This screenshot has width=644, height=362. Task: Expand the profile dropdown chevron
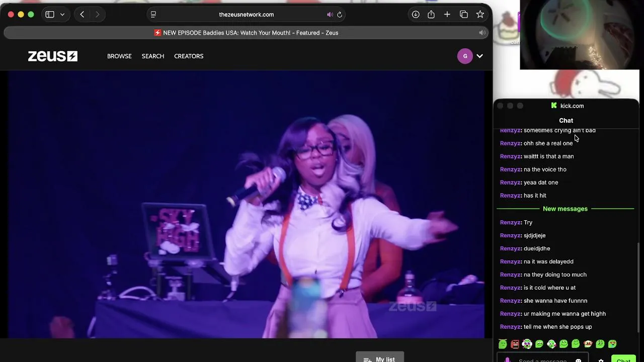(479, 56)
